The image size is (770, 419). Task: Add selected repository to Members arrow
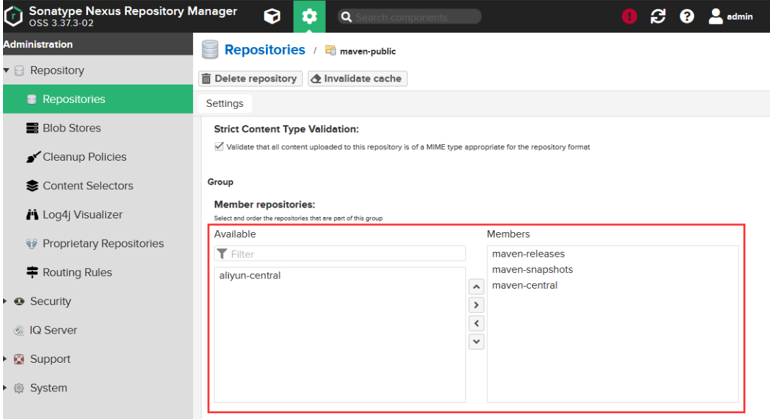[476, 305]
